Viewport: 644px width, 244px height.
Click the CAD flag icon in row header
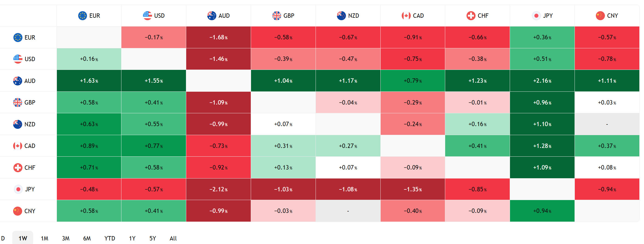18,146
